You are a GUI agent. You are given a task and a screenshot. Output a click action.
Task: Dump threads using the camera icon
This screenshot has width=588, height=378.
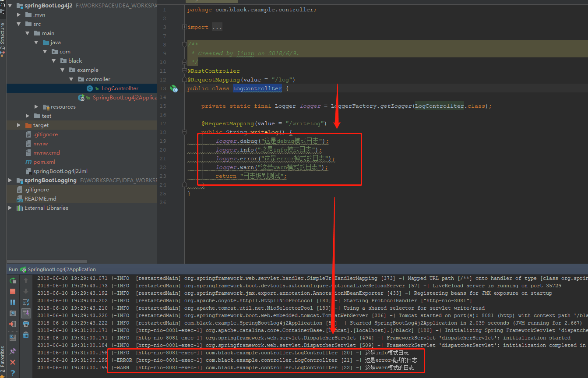pos(13,313)
